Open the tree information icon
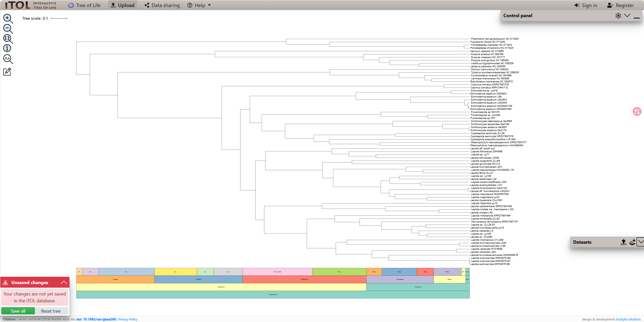The width and height of the screenshot is (644, 322). 7,48
